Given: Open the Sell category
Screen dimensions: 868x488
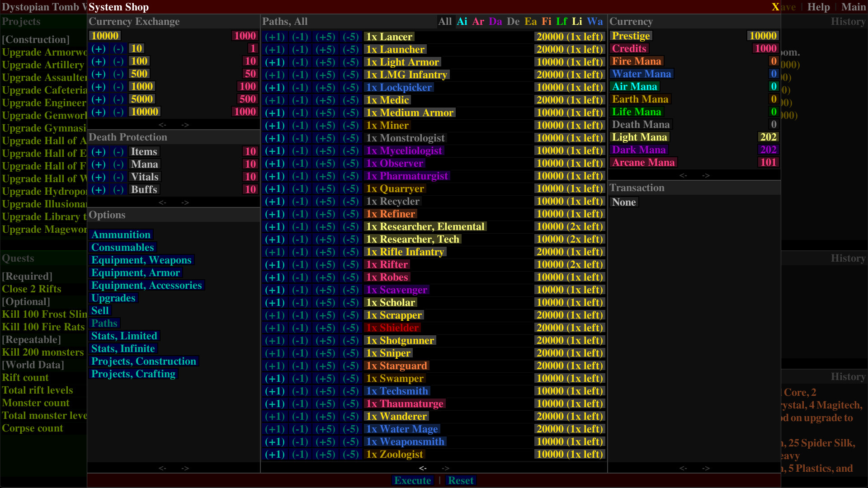Looking at the screenshot, I should coord(100,310).
